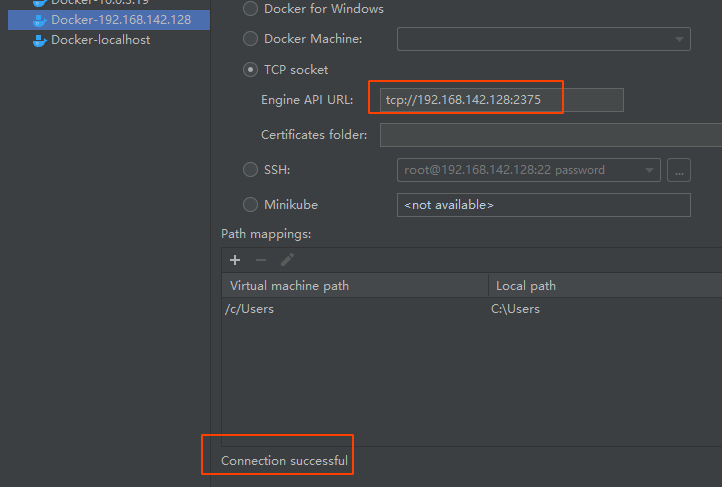Edit path mapping with pencil icon
Viewport: 722px width, 487px height.
point(287,260)
